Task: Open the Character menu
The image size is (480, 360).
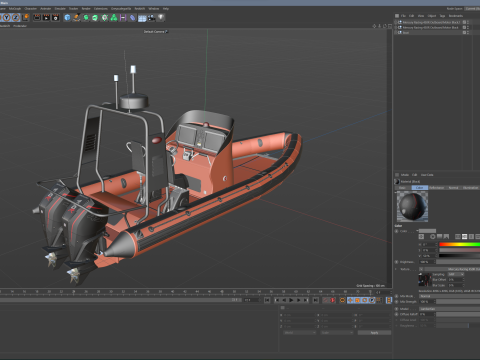Action: pos(31,9)
